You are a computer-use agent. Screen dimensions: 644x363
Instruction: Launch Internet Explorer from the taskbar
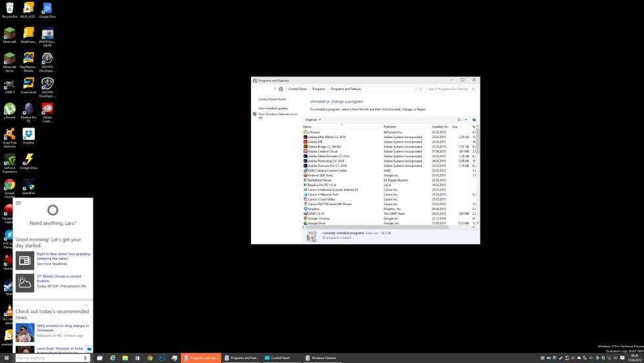(x=112, y=358)
